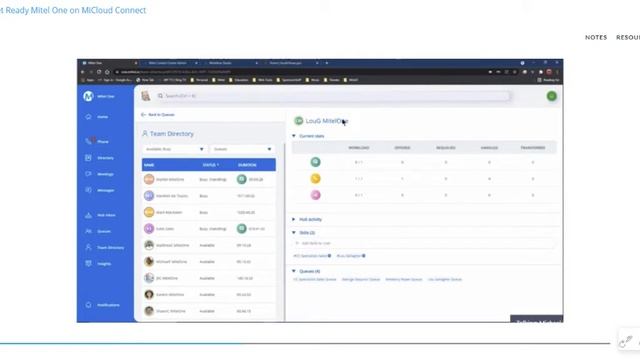Select second agent row with purple avatar, Busy
This screenshot has height=360, width=640.
click(209, 196)
